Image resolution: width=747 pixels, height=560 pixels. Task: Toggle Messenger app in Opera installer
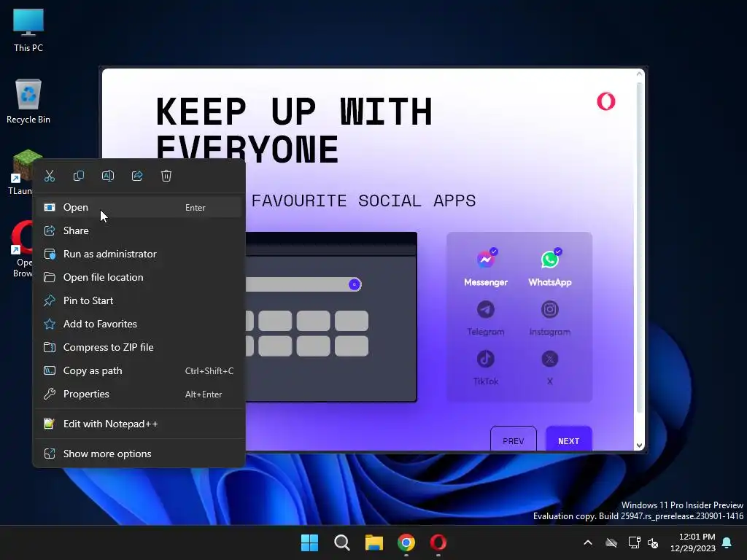485,268
